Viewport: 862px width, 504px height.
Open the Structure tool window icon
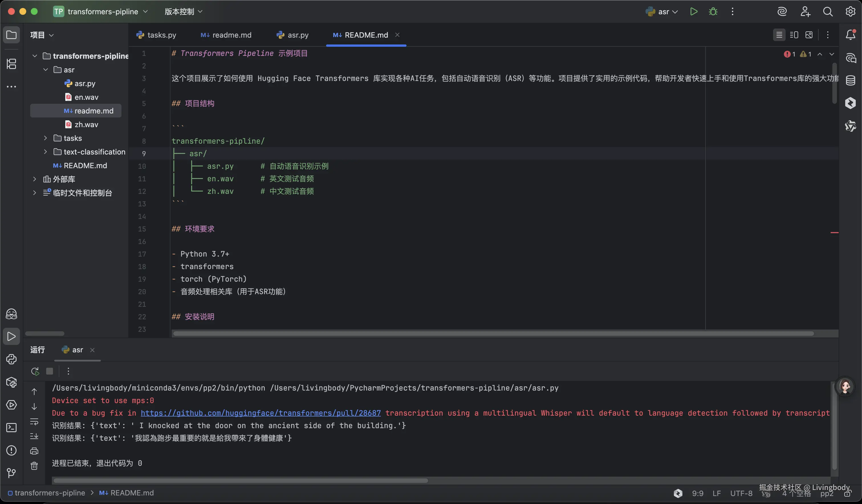click(11, 64)
